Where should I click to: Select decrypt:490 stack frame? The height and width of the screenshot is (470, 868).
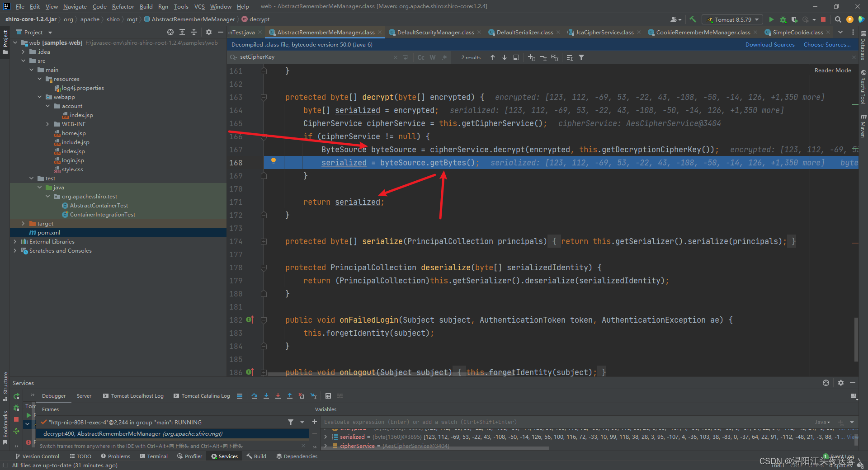click(173, 434)
